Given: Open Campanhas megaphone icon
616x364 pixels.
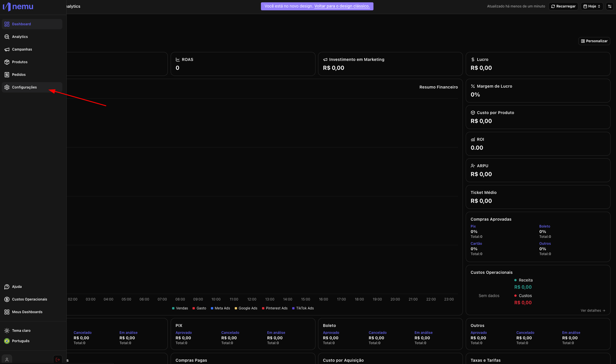Looking at the screenshot, I should coord(7,49).
